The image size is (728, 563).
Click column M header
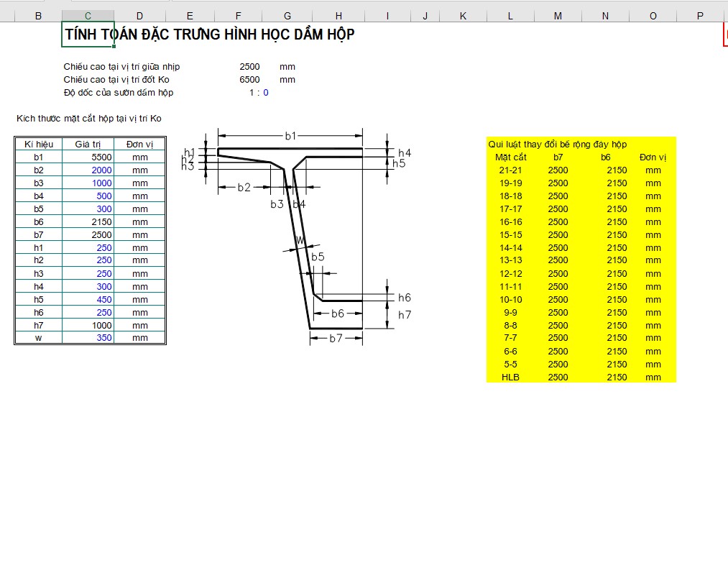pos(558,15)
